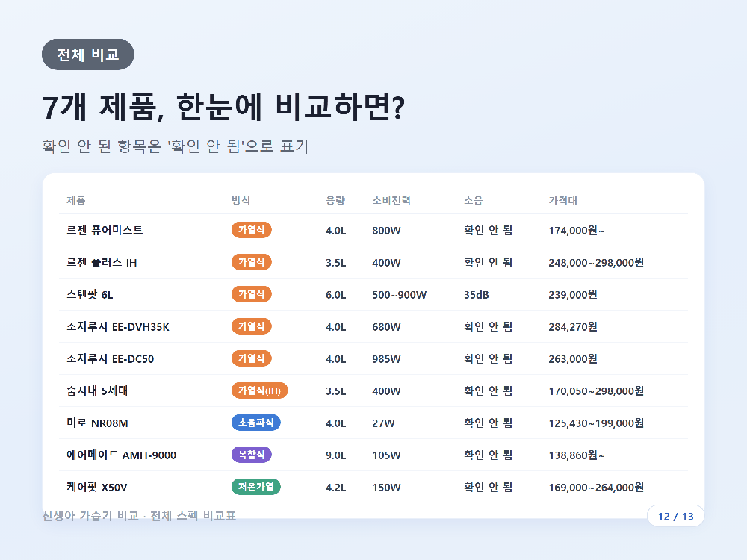The width and height of the screenshot is (747, 560).
Task: Click the product name 르젠 플러스 IH
Action: pos(102,262)
